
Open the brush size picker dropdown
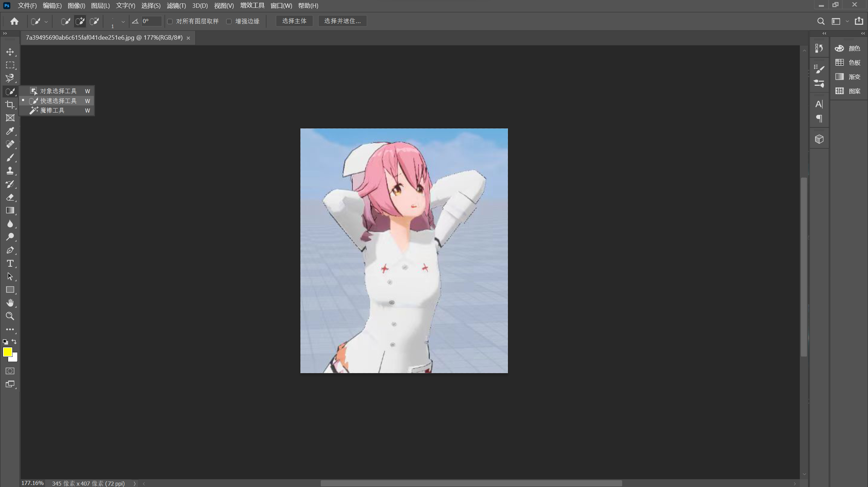(x=123, y=22)
